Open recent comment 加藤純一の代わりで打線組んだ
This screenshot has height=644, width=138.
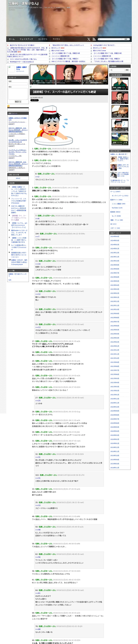pyautogui.click(x=17, y=119)
